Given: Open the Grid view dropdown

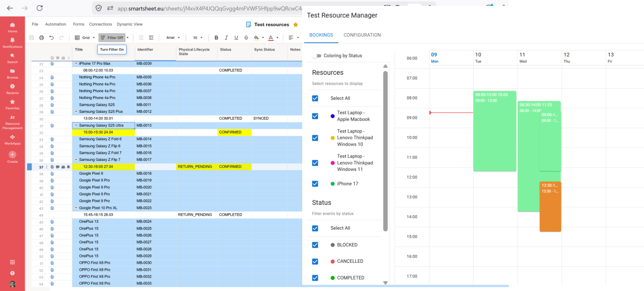Looking at the screenshot, I should 85,38.
